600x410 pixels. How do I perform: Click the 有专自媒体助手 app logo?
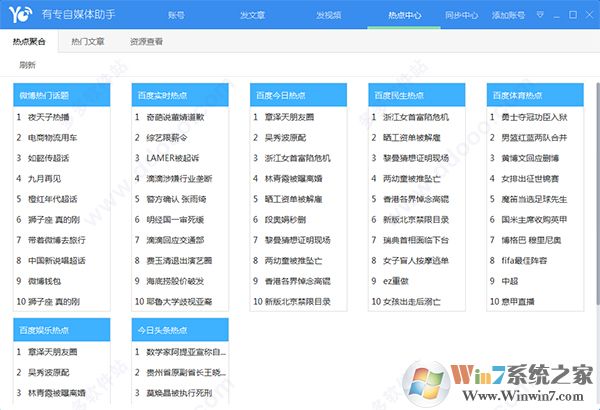point(20,15)
